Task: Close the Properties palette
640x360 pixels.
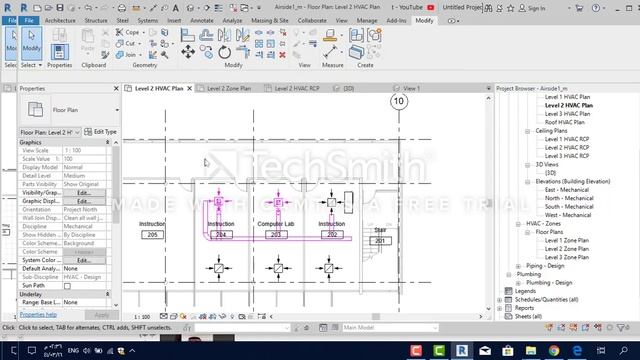Action: point(116,88)
